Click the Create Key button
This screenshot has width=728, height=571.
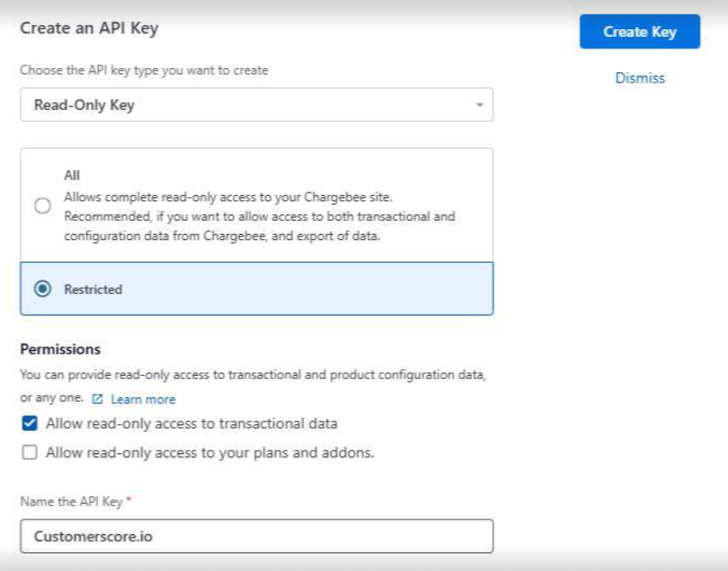(x=639, y=32)
